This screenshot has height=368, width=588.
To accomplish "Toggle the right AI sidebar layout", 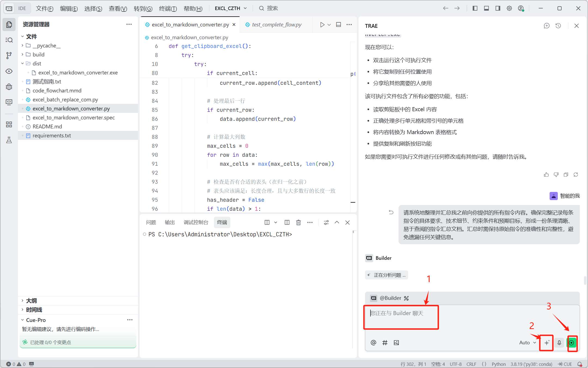I will point(498,8).
